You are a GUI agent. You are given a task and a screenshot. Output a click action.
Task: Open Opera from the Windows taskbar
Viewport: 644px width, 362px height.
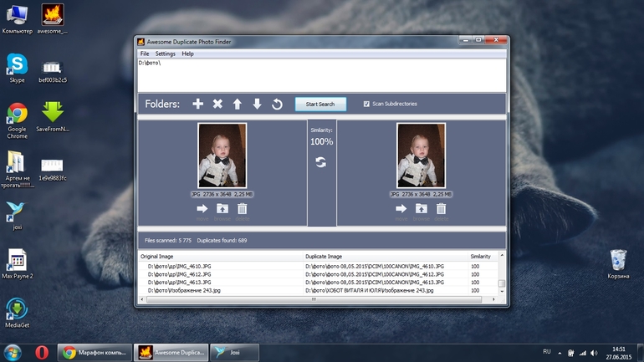coord(42,352)
